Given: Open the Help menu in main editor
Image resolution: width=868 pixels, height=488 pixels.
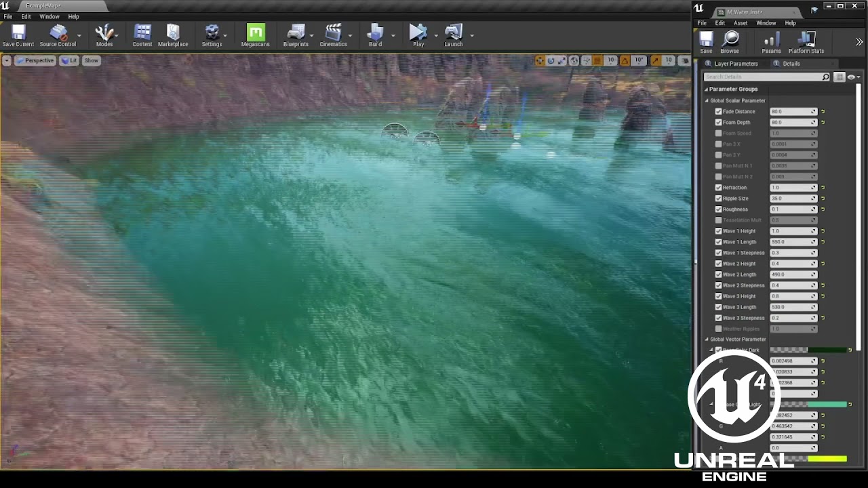Looking at the screenshot, I should pos(73,17).
